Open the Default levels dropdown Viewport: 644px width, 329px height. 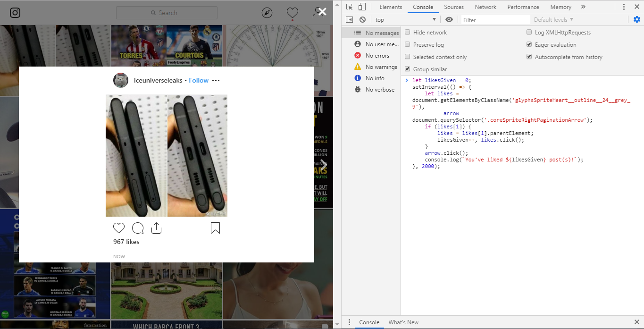click(553, 20)
